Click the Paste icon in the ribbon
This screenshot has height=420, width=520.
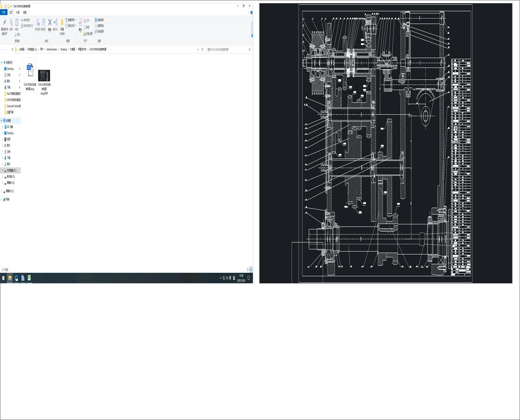(17, 21)
